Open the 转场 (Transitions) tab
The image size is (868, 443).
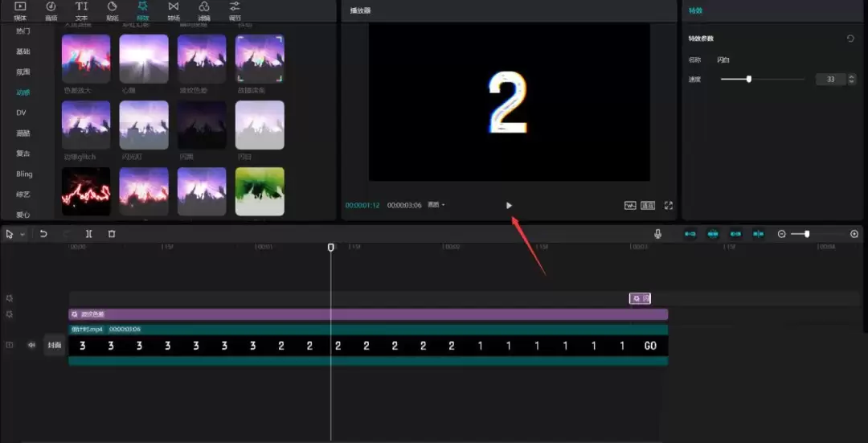click(174, 10)
